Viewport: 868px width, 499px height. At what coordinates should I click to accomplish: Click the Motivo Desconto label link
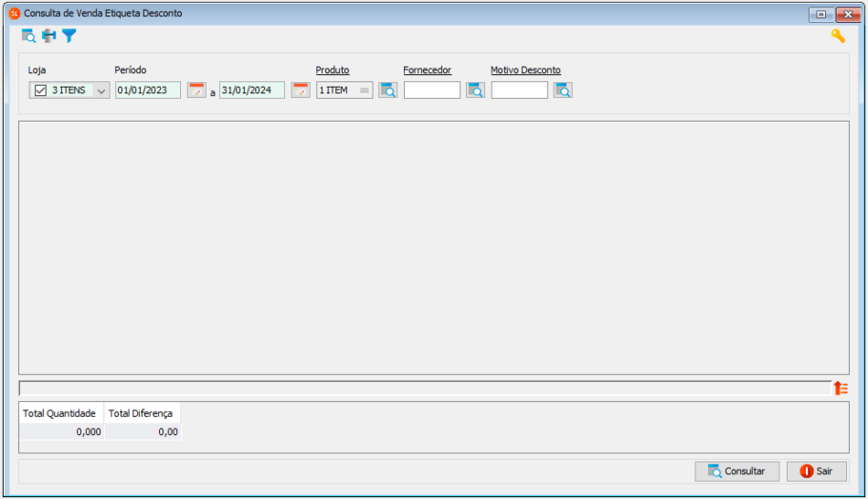pyautogui.click(x=525, y=70)
